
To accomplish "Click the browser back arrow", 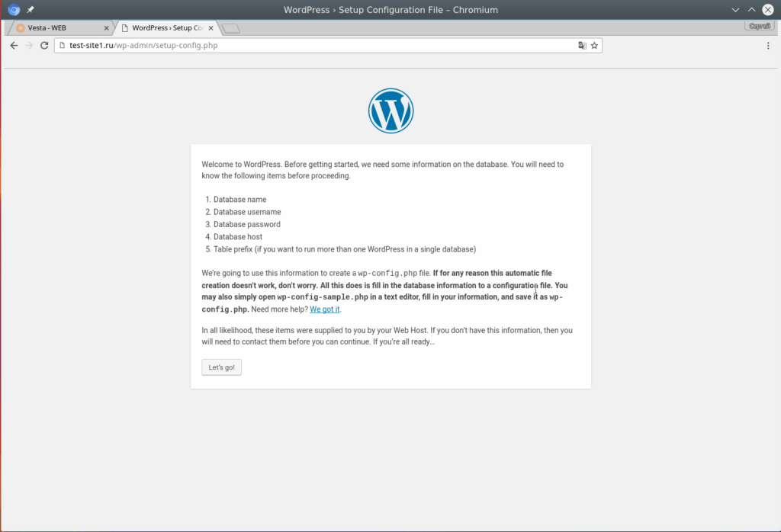I will pyautogui.click(x=14, y=45).
